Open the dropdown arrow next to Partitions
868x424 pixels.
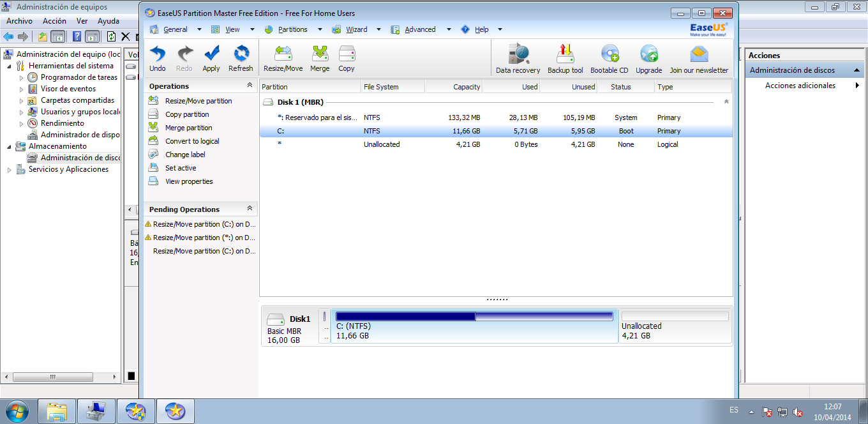click(x=320, y=29)
